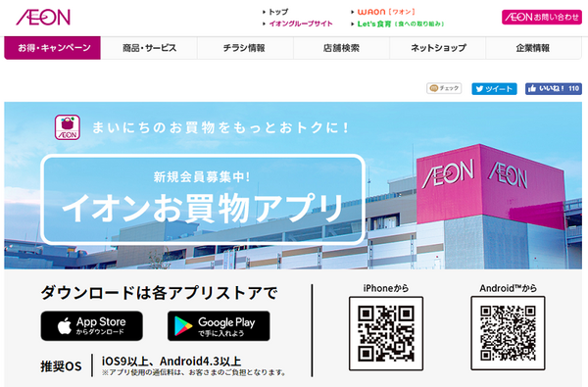Click the 推奨OS label
Viewport: 588px width, 387px height.
coord(61,366)
